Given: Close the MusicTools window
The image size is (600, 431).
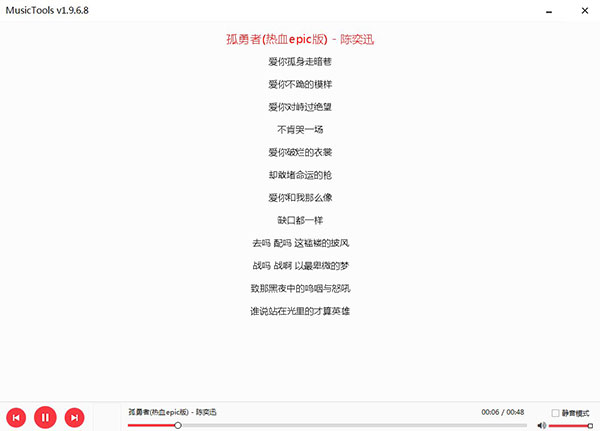Looking at the screenshot, I should coord(585,11).
